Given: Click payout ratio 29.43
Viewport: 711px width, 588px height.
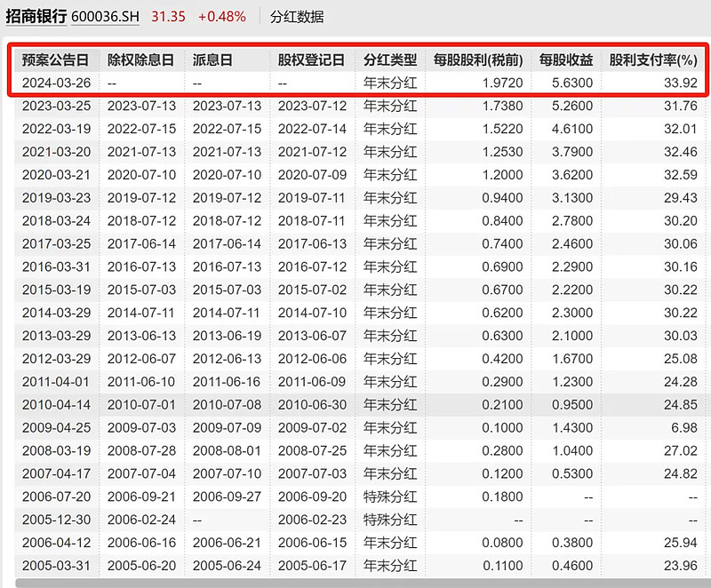Looking at the screenshot, I should (681, 198).
